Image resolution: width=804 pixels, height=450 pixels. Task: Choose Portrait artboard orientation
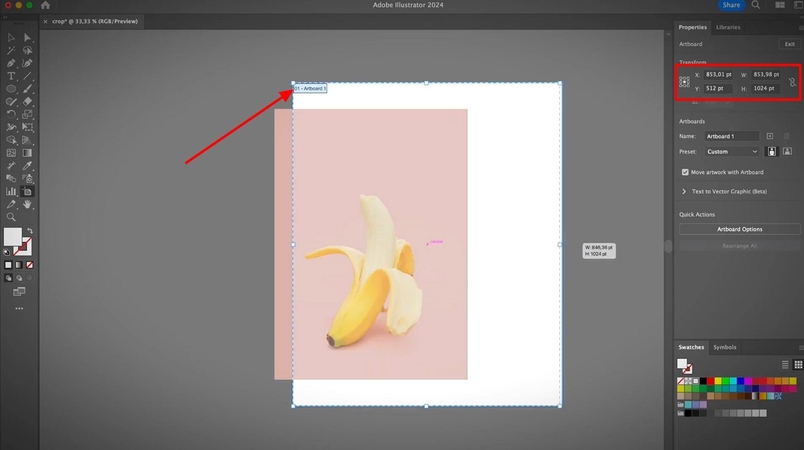coord(772,152)
